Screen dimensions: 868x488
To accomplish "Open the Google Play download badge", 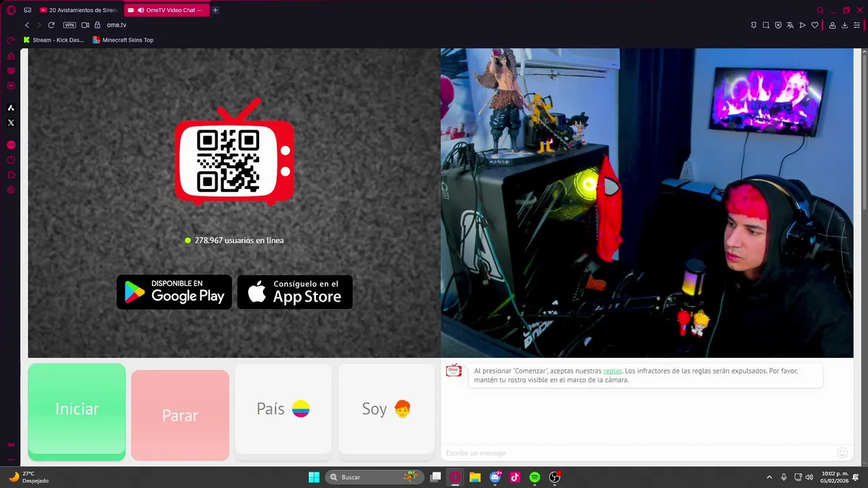I will (174, 292).
